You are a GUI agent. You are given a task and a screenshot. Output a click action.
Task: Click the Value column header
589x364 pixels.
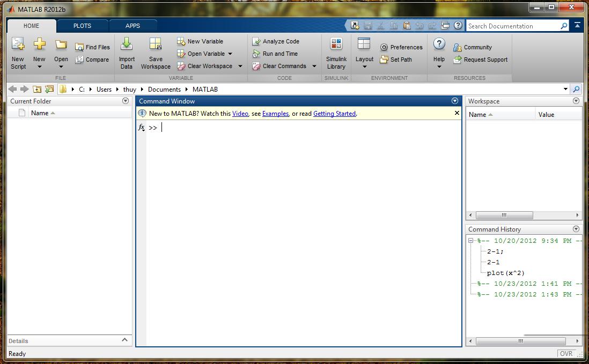[558, 115]
